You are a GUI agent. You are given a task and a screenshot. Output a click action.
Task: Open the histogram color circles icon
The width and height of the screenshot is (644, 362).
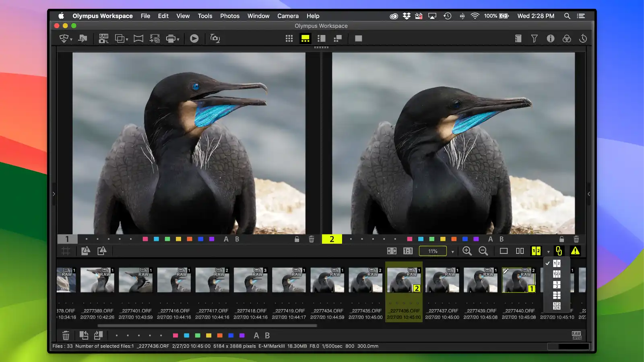click(566, 38)
